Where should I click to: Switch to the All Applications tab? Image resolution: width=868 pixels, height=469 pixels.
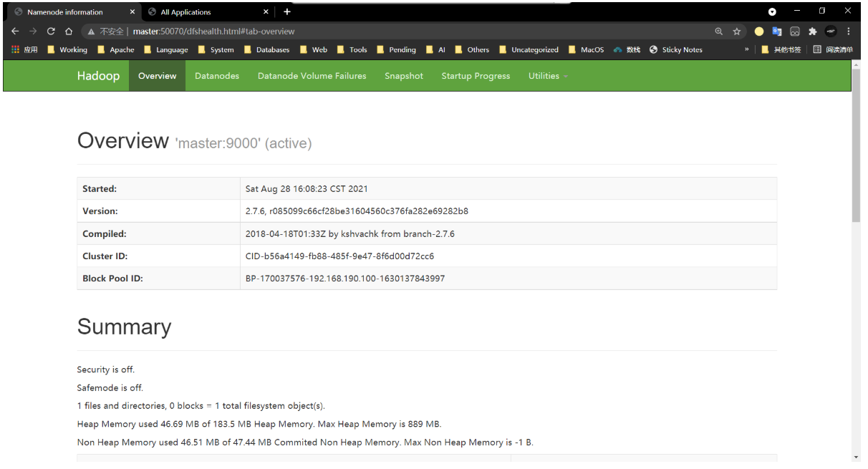(x=208, y=12)
